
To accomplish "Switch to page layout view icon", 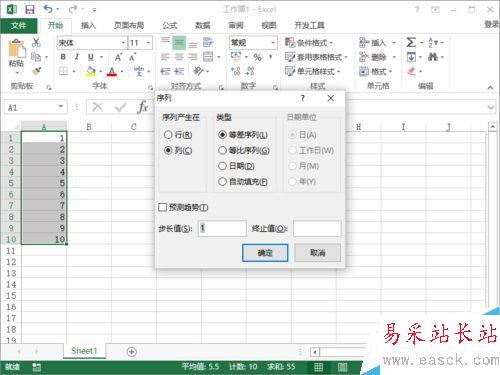I will coord(342,367).
